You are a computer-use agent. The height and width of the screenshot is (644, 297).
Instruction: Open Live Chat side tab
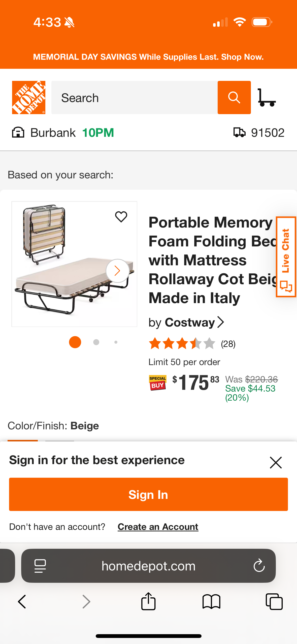pos(286,257)
